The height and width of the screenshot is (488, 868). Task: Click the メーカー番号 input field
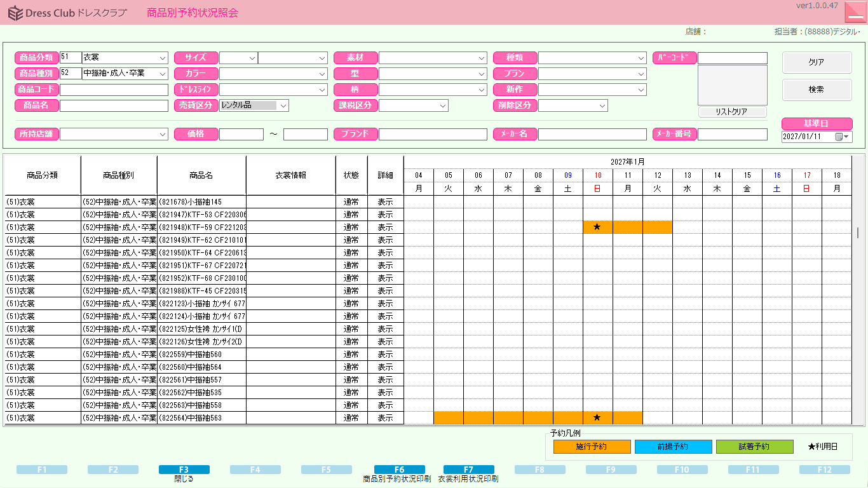(x=732, y=134)
